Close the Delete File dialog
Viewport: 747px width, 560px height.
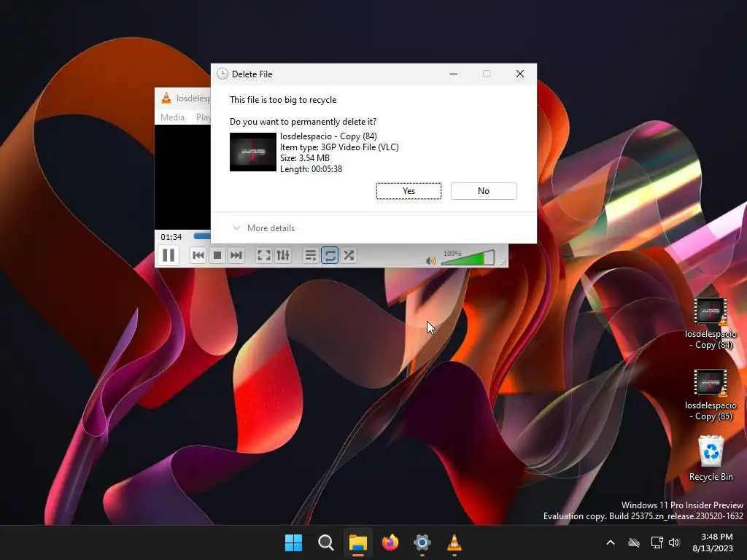519,74
